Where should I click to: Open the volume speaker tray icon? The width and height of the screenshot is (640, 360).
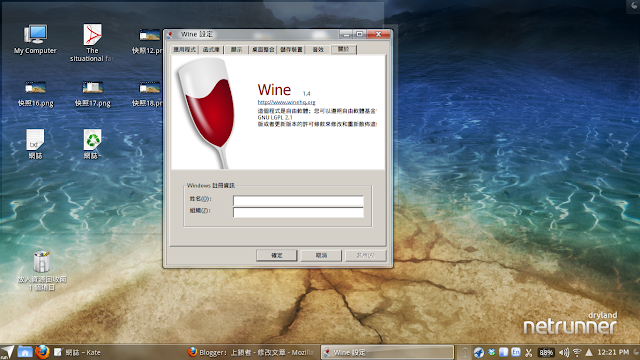pyautogui.click(x=564, y=352)
